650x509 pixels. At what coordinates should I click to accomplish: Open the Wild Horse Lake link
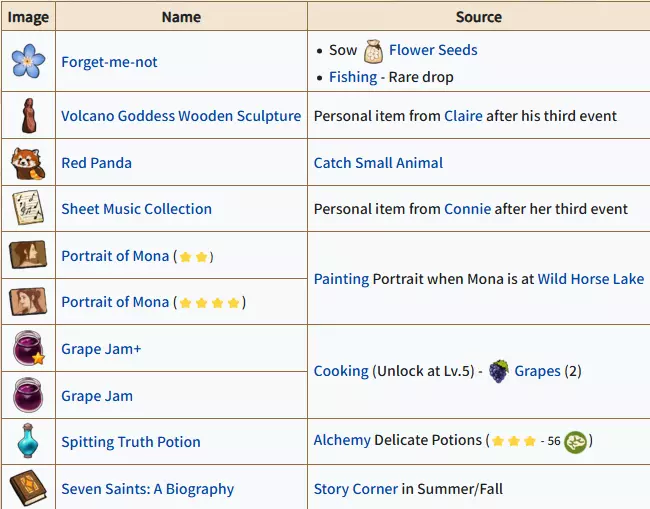click(x=590, y=279)
